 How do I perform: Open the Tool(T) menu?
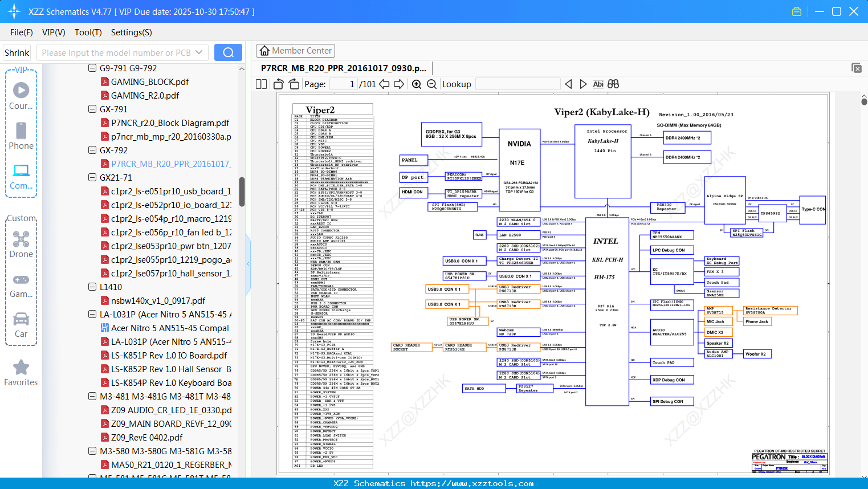click(x=88, y=32)
